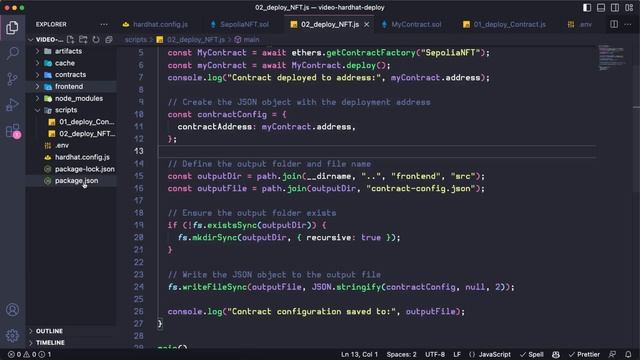Change indentation via Spaces: 2
Image resolution: width=640 pixels, height=360 pixels.
pos(402,354)
